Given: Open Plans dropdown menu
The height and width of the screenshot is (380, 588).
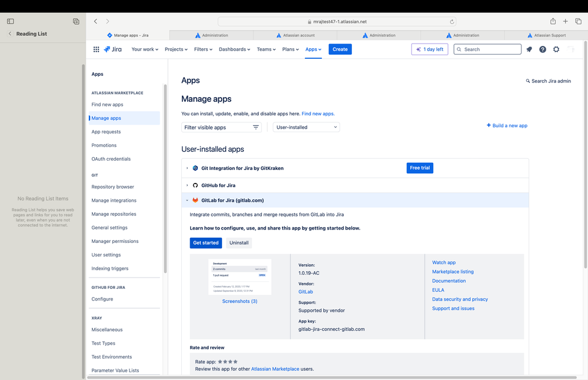Looking at the screenshot, I should pos(290,49).
